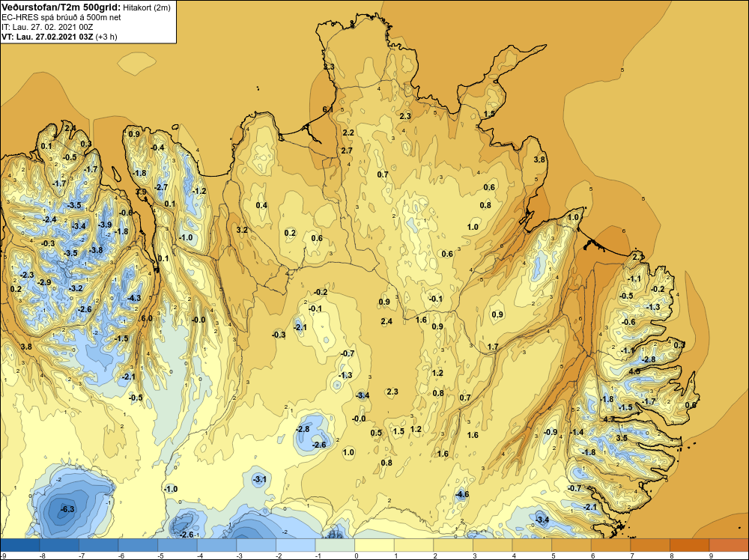Click legend swatch between 8 and 9
The height and width of the screenshot is (560, 749).
tap(689, 545)
